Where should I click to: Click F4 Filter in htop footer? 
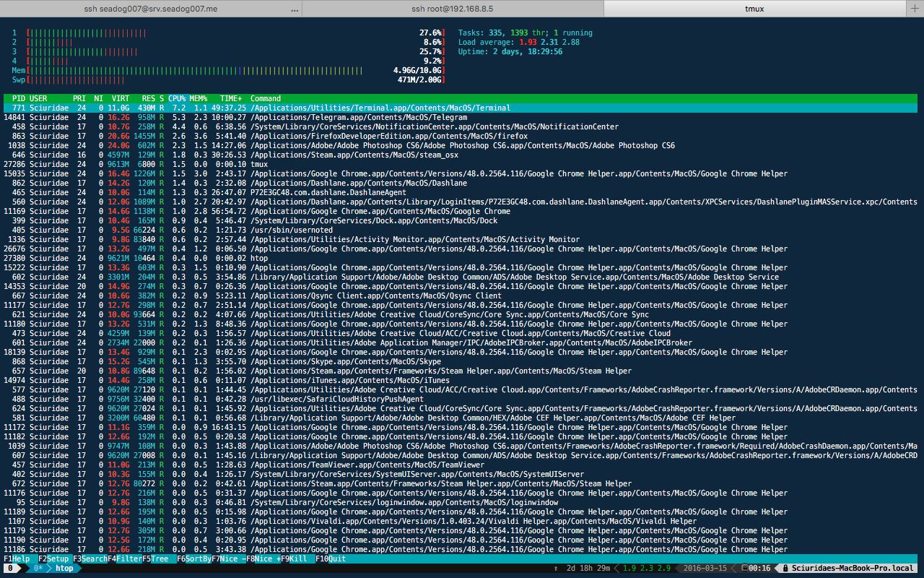pos(125,558)
